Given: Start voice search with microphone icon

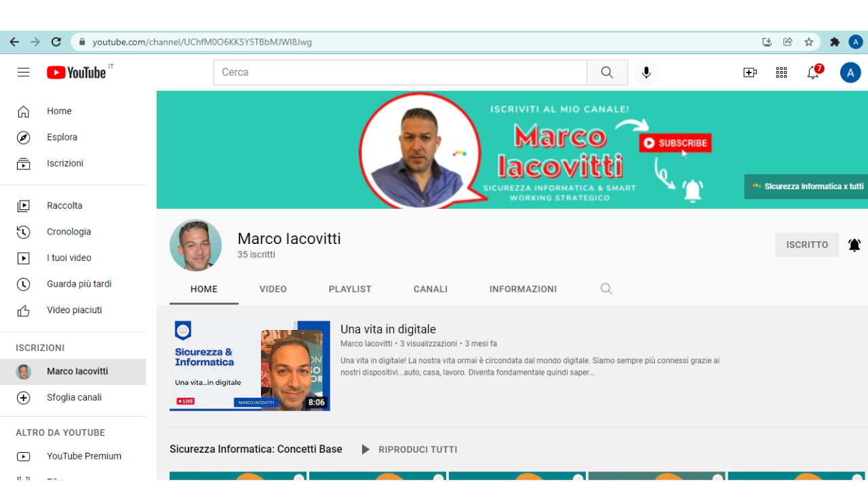Looking at the screenshot, I should [x=646, y=73].
